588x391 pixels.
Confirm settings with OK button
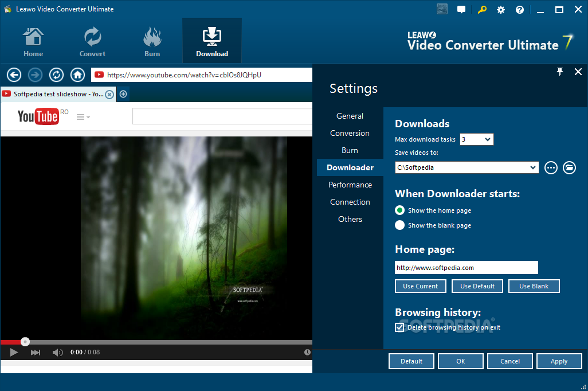461,361
